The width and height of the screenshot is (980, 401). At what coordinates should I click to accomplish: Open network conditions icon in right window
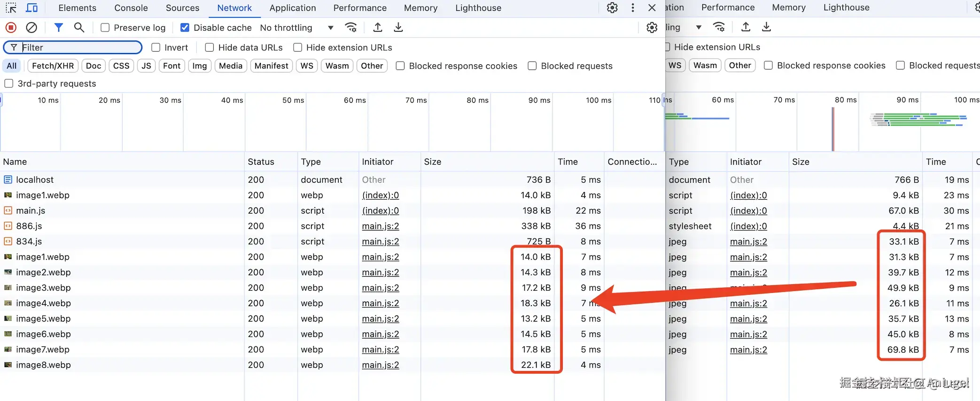click(x=719, y=27)
